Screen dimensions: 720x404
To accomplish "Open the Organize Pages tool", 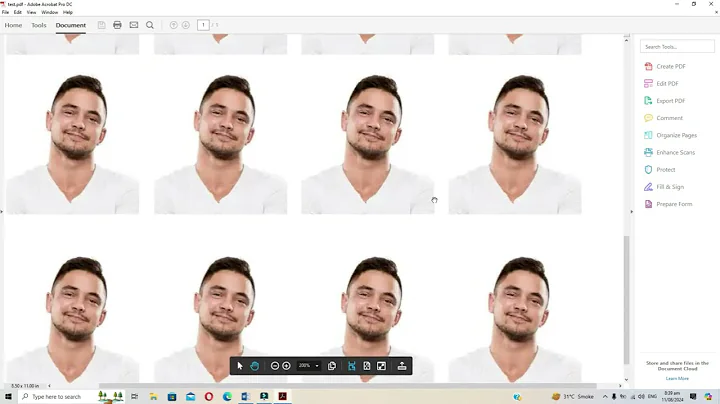I will tap(670, 135).
